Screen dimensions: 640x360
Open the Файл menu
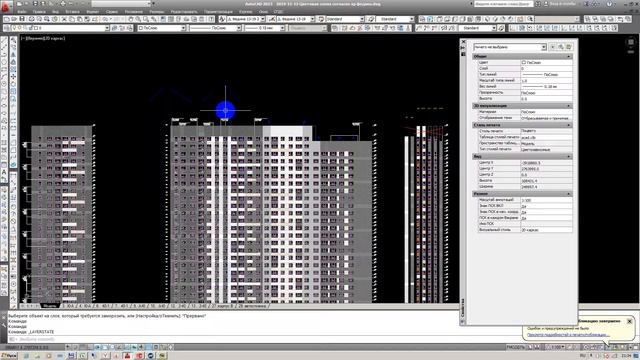click(x=22, y=12)
